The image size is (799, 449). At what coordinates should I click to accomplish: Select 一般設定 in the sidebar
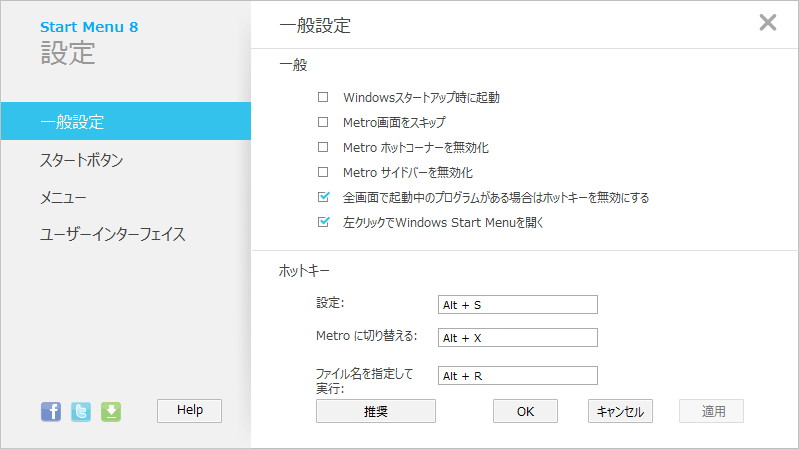click(126, 121)
